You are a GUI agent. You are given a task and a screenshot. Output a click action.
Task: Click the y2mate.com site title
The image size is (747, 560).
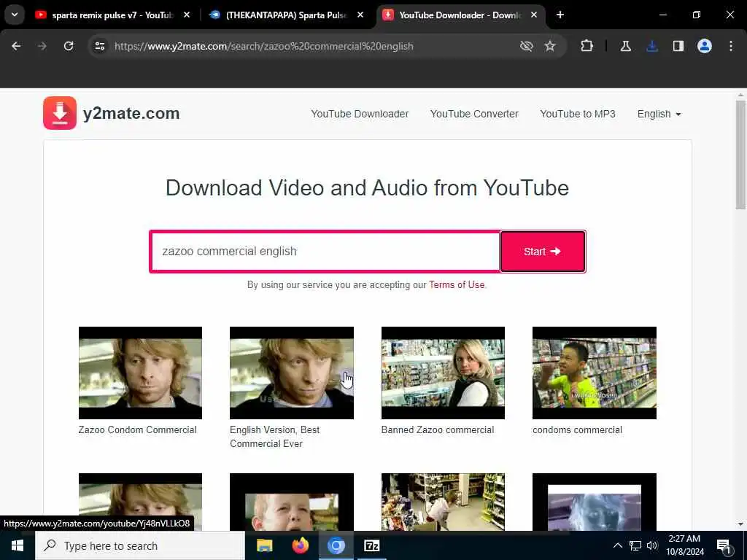(x=131, y=113)
